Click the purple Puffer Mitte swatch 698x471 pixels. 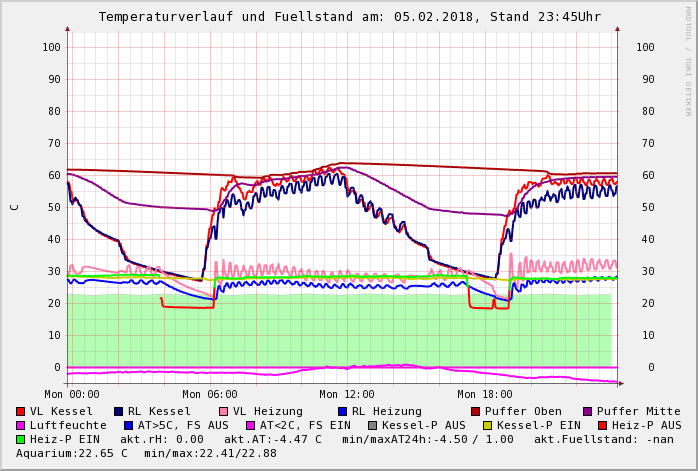pyautogui.click(x=588, y=411)
